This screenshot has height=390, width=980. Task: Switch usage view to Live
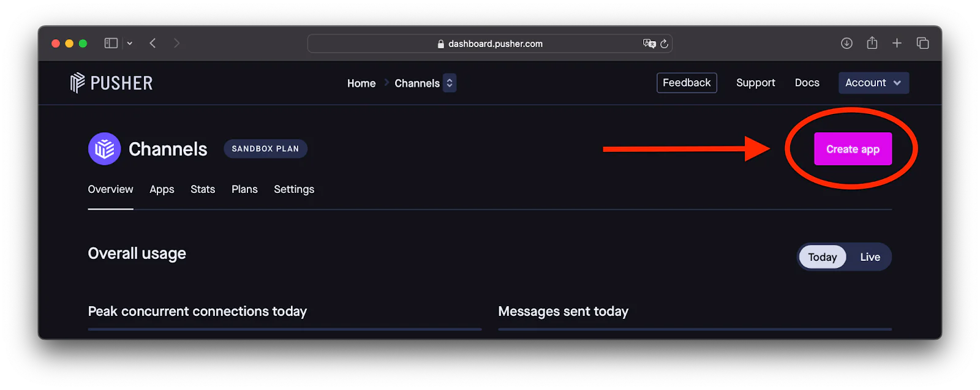coord(870,257)
